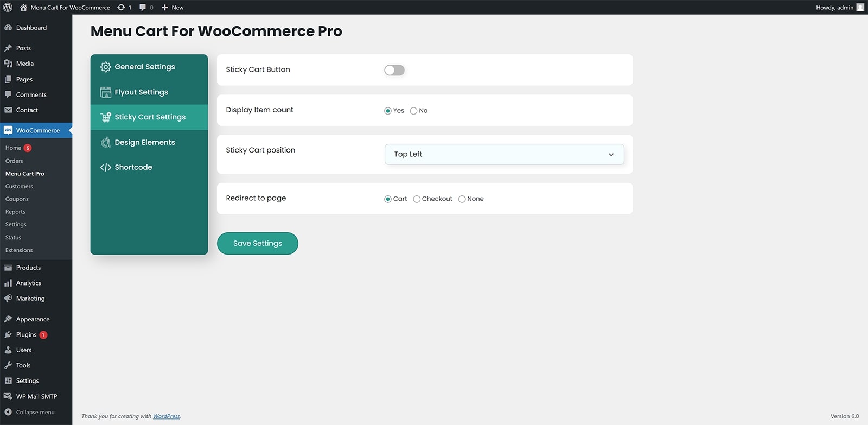Click the WordPress Settings icon in sidebar

(8, 381)
